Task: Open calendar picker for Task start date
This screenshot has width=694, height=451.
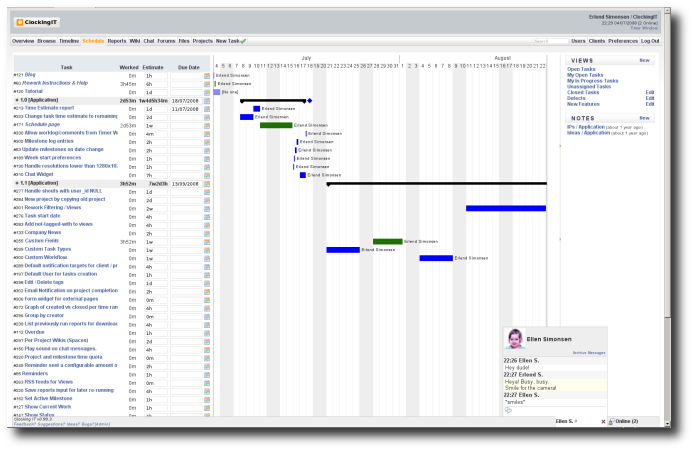Action: tap(207, 217)
